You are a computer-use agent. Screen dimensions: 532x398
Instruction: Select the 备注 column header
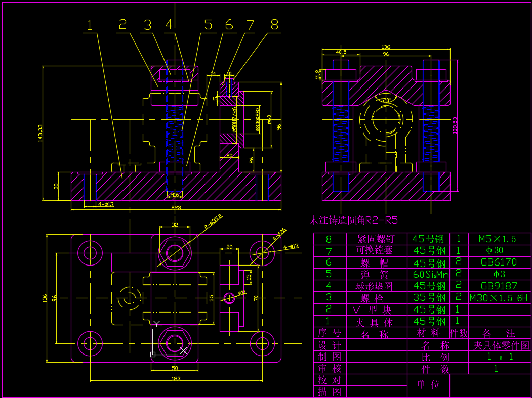[499, 333]
